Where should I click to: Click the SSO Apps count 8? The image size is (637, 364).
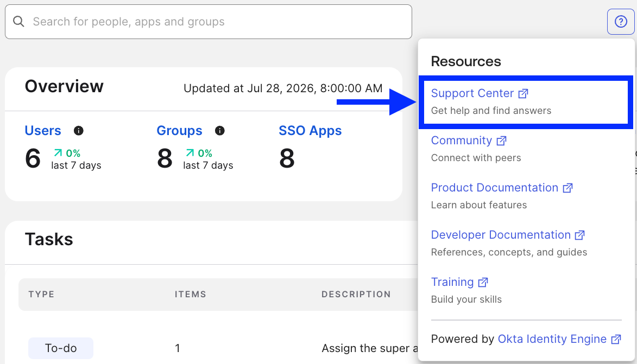click(x=287, y=158)
